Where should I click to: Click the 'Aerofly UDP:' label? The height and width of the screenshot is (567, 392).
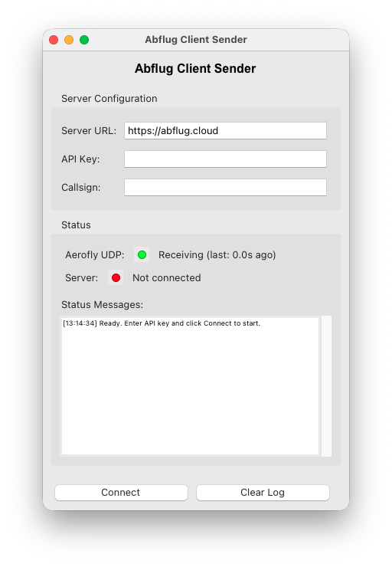click(x=95, y=255)
